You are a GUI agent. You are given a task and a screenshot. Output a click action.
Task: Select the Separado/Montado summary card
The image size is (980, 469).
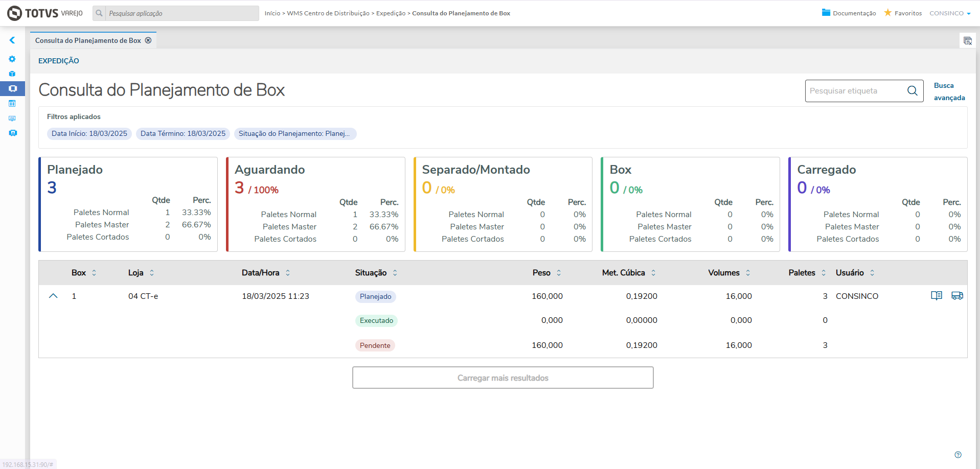click(503, 204)
